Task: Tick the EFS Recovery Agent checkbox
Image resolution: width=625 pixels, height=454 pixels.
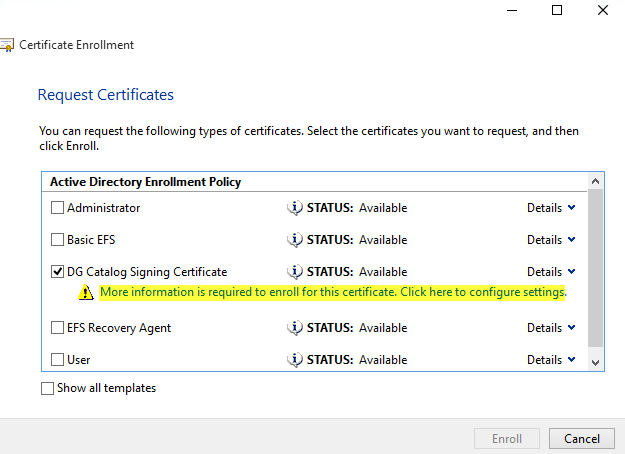Action: [58, 328]
